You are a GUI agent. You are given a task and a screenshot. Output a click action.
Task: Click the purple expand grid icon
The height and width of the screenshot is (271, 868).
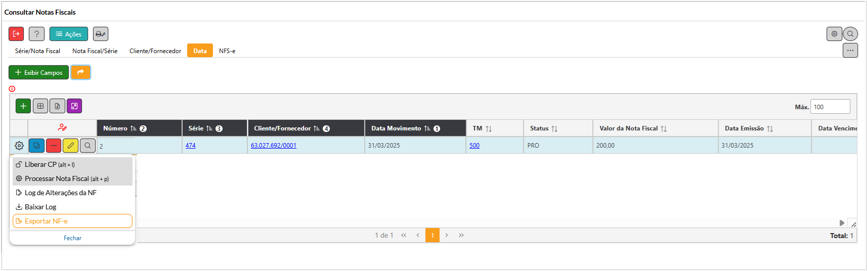pos(74,106)
